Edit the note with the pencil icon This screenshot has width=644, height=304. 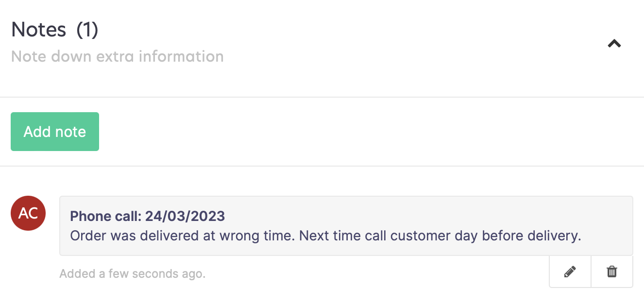tap(570, 272)
